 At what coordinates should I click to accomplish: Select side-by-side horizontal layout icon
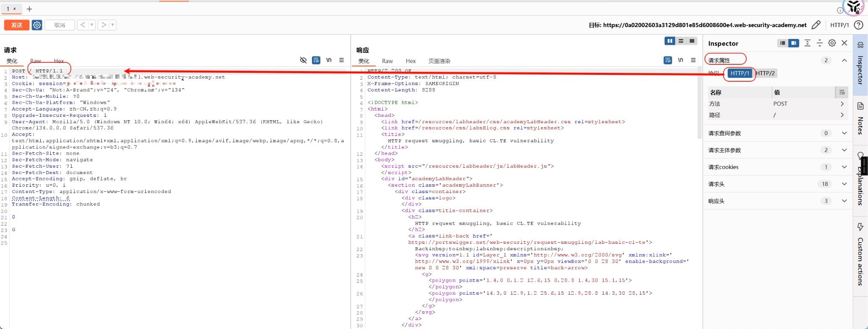670,41
